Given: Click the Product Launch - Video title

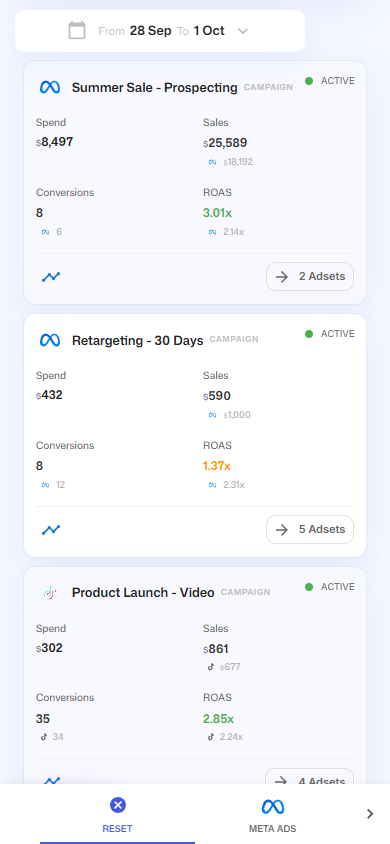Looking at the screenshot, I should (x=143, y=593).
